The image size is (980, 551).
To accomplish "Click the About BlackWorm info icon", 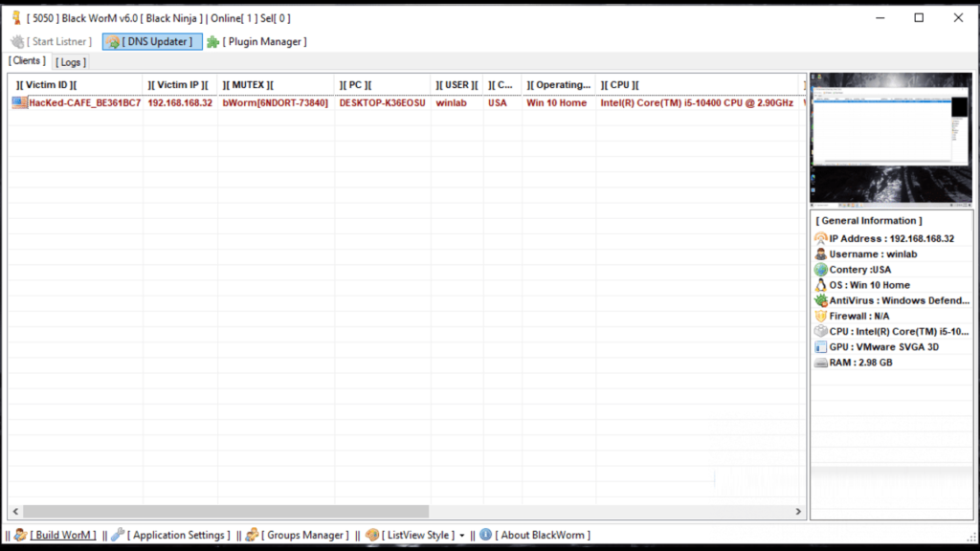I will pyautogui.click(x=485, y=535).
